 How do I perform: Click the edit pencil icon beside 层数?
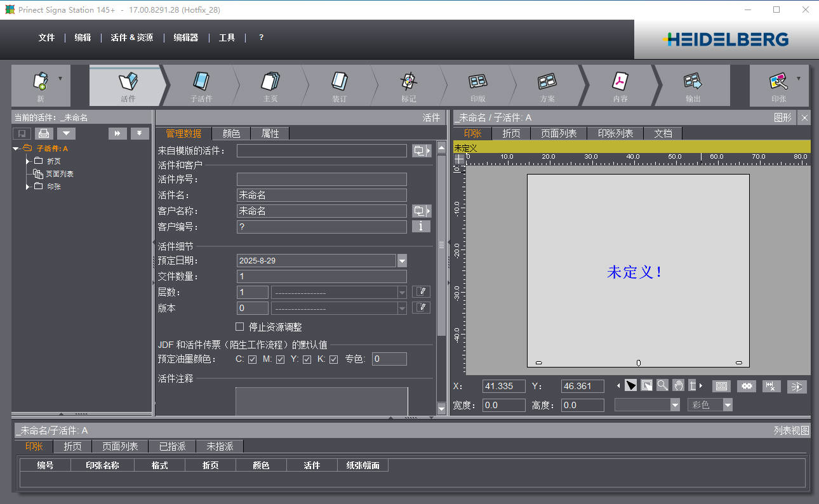(x=421, y=292)
